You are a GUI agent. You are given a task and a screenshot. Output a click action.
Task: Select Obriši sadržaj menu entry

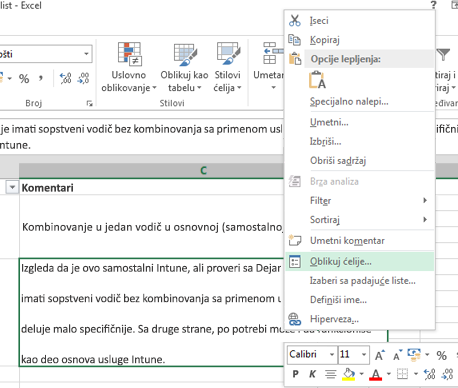click(x=360, y=161)
